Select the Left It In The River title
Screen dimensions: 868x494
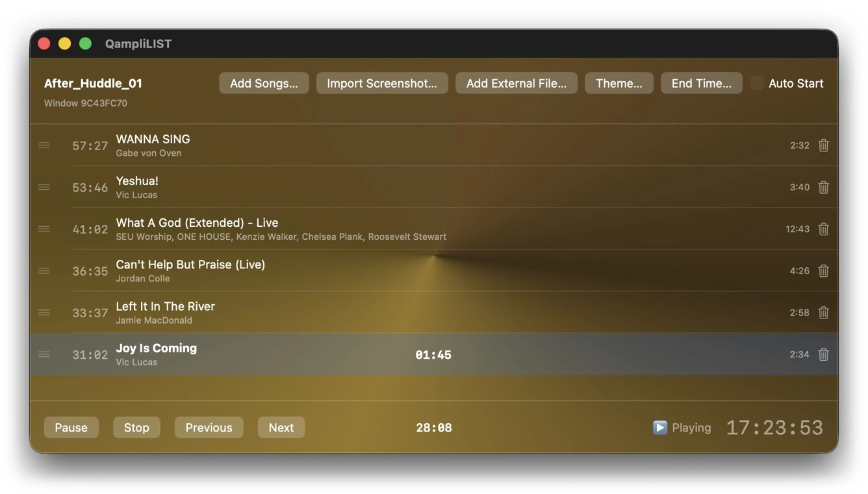[x=166, y=306]
